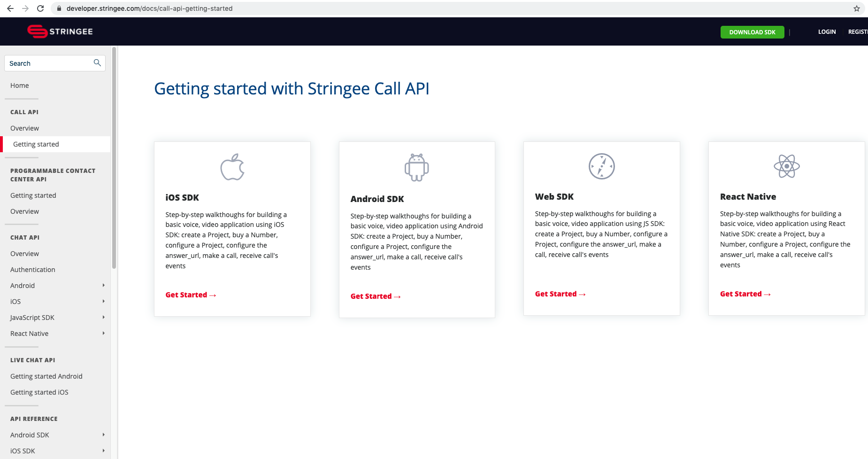Click the bookmark star in address bar

click(x=857, y=8)
